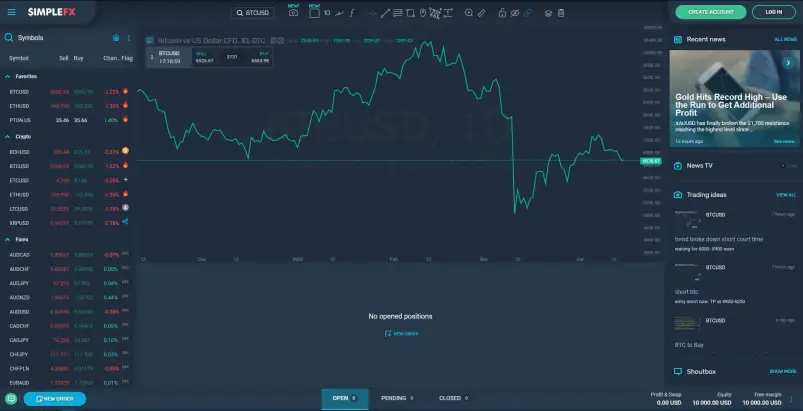Open the Symbols panel three-dot menu
The width and height of the screenshot is (803, 411).
pyautogui.click(x=129, y=38)
